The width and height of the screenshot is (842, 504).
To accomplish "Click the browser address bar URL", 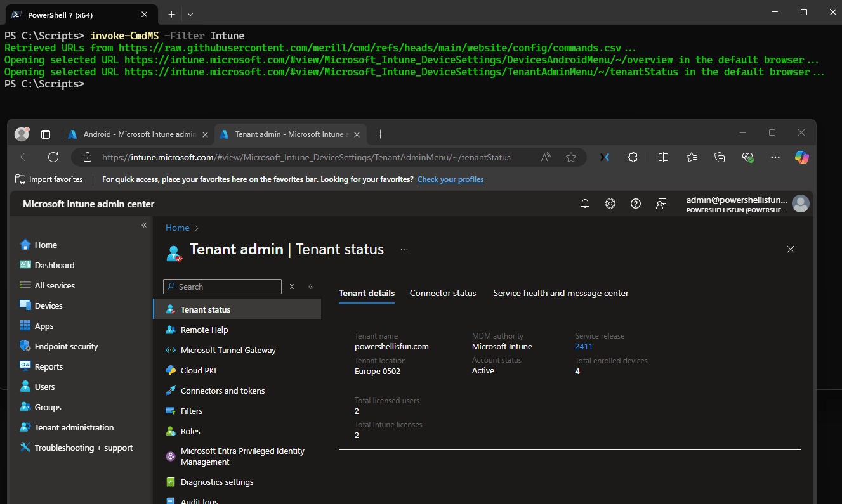I will [x=306, y=157].
